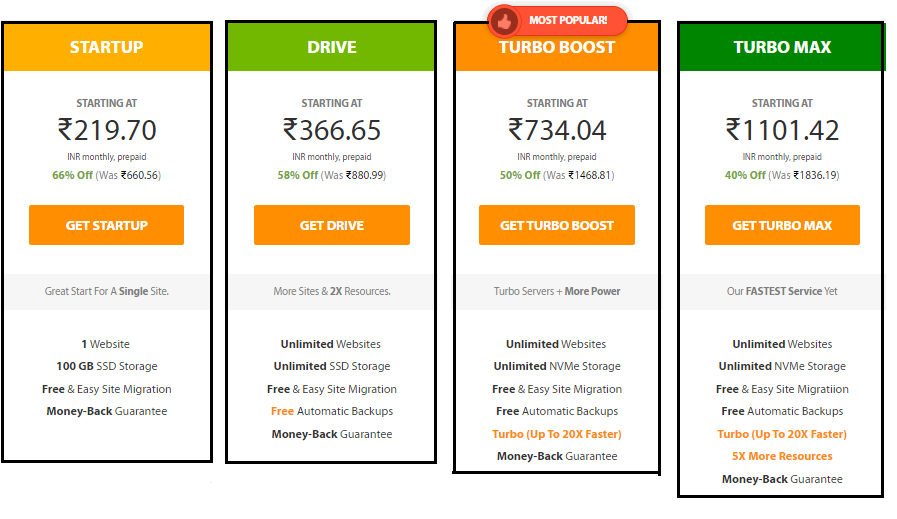
Task: Click the ₹219.70 Startup price
Action: 107,130
